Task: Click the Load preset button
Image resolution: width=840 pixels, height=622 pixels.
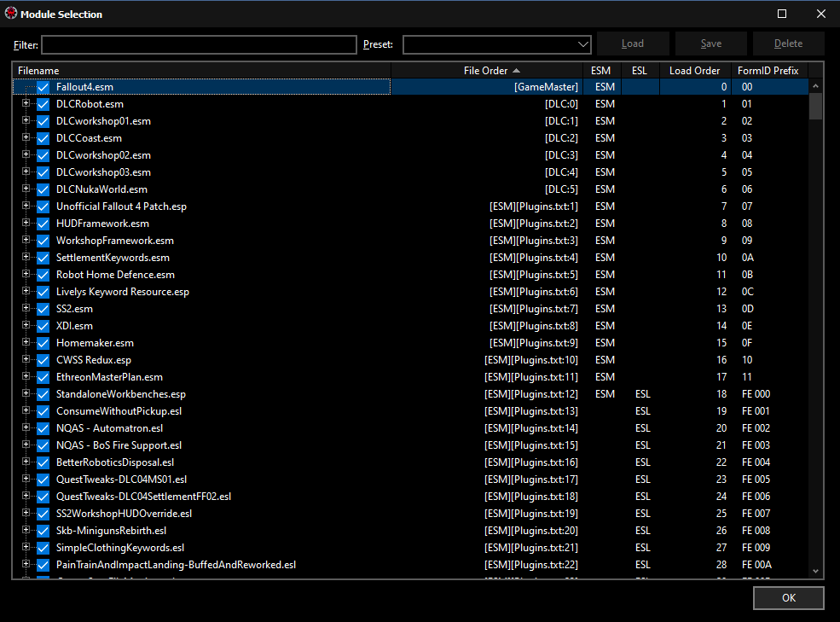Action: click(x=633, y=44)
